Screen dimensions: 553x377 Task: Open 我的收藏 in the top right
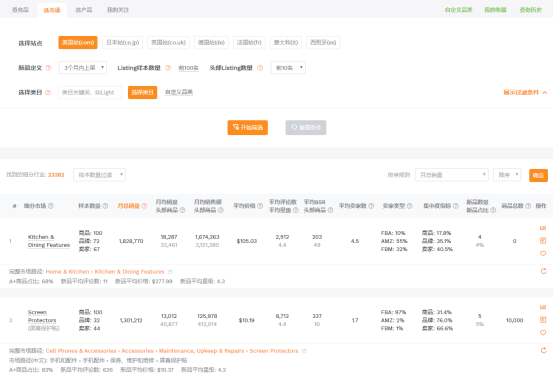(x=495, y=10)
